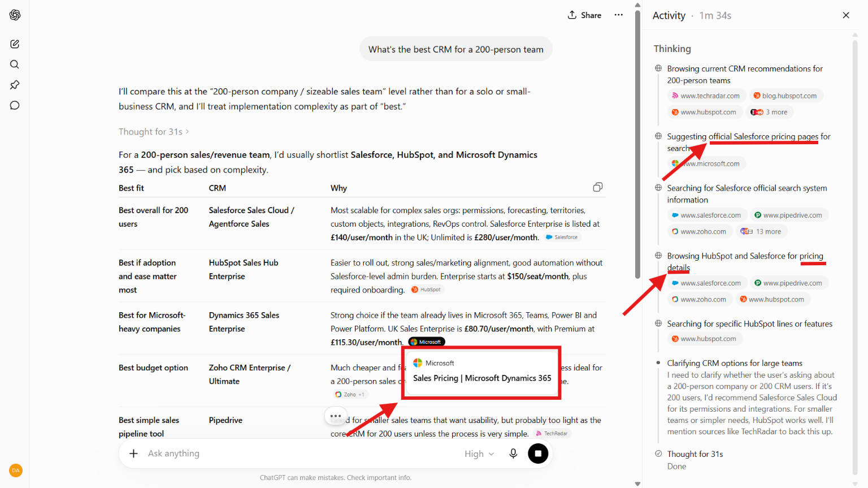
Task: Click the 'HubSpot Sales Hub Enterprise' table cell
Action: tap(244, 270)
